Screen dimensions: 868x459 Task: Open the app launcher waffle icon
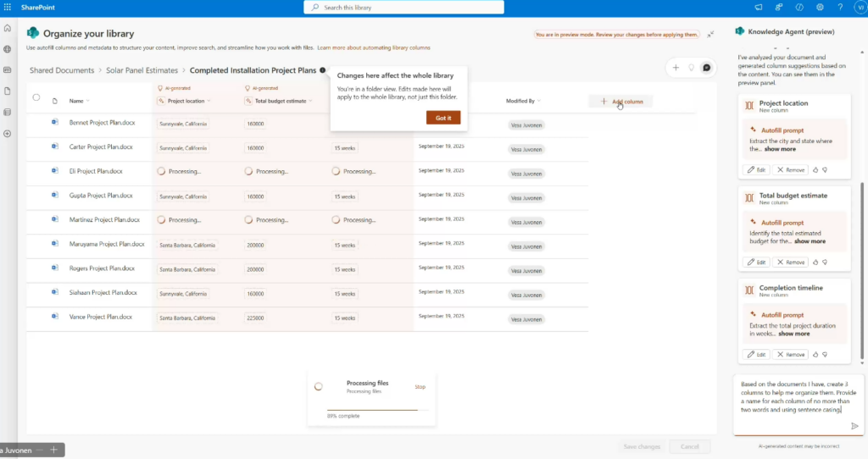pos(8,7)
